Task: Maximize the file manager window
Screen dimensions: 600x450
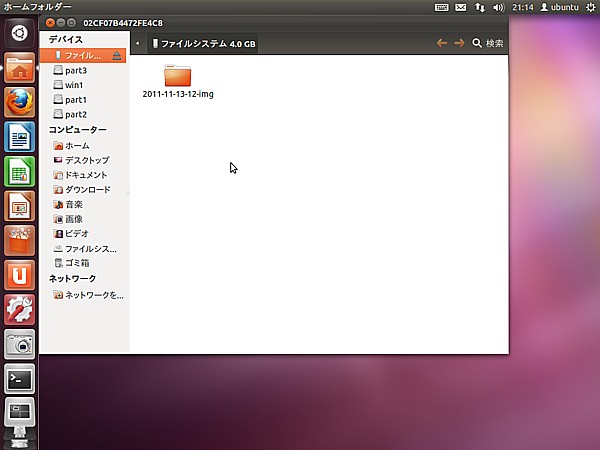Action: click(71, 23)
